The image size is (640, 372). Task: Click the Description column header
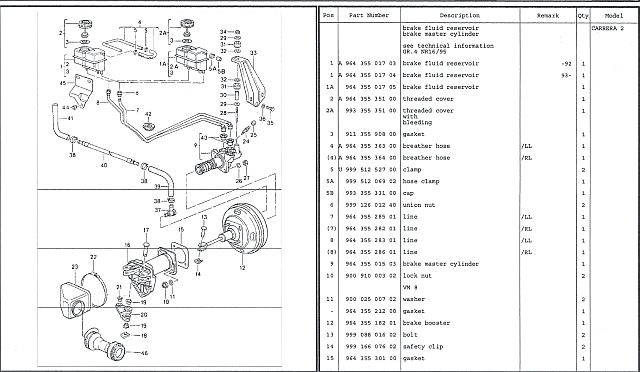pos(460,16)
